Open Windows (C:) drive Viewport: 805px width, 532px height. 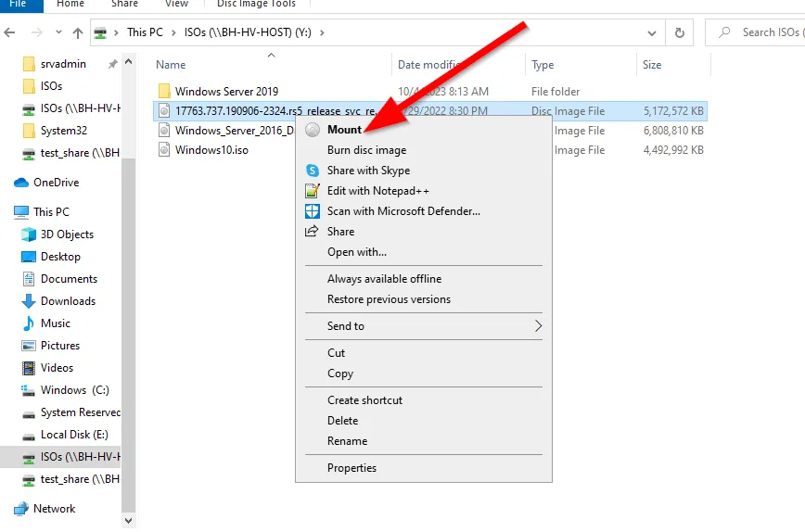coord(74,390)
